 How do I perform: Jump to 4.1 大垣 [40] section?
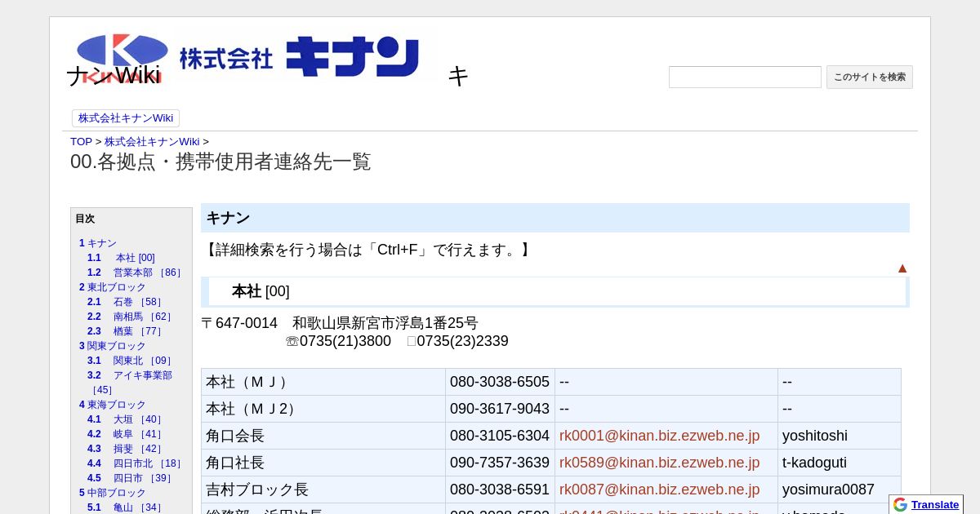(x=127, y=419)
